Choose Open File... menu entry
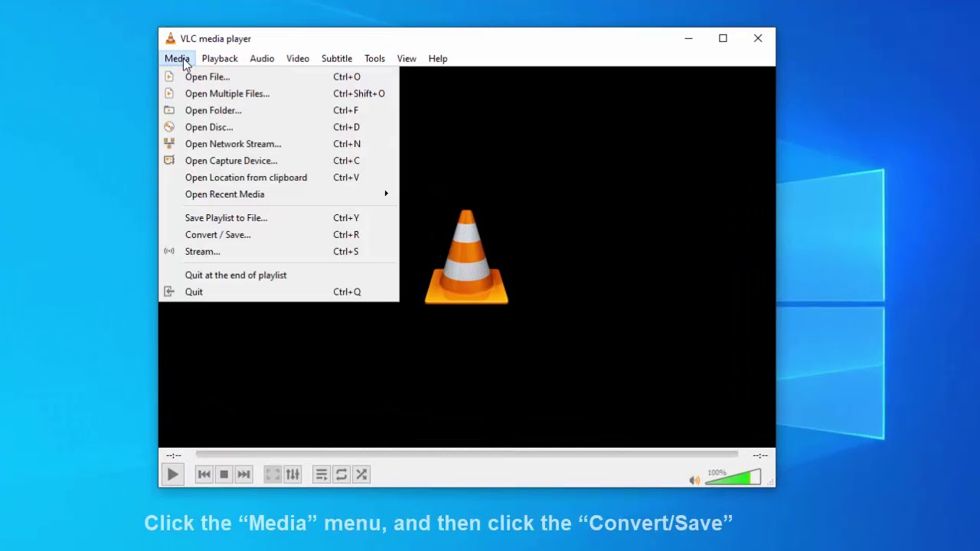The image size is (980, 551). [279, 77]
